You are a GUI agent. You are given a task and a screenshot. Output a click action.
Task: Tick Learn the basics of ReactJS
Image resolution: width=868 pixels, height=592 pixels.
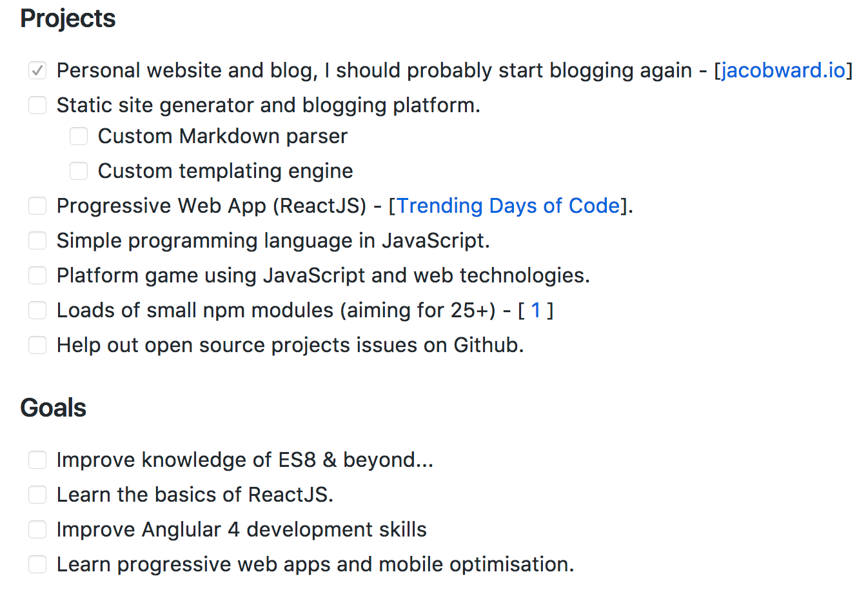pyautogui.click(x=37, y=495)
